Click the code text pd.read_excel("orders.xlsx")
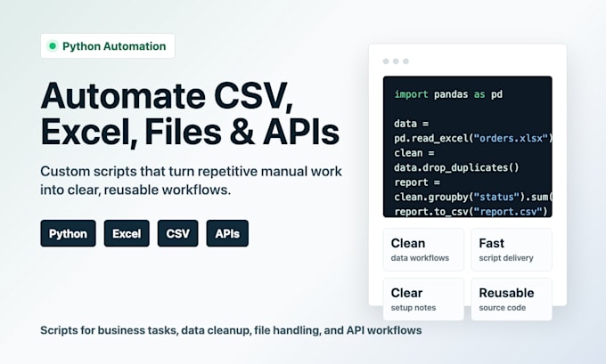 473,138
